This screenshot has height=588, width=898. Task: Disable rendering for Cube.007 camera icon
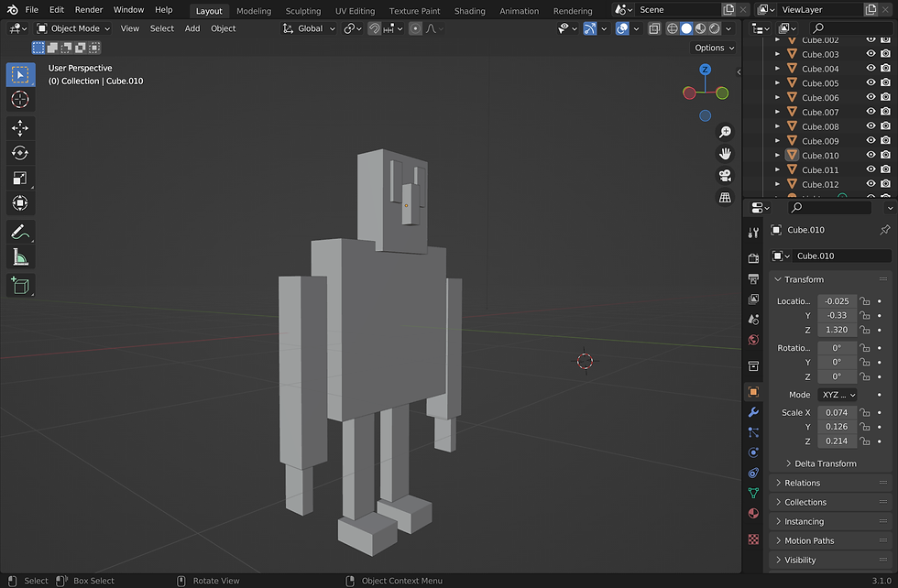pyautogui.click(x=885, y=112)
